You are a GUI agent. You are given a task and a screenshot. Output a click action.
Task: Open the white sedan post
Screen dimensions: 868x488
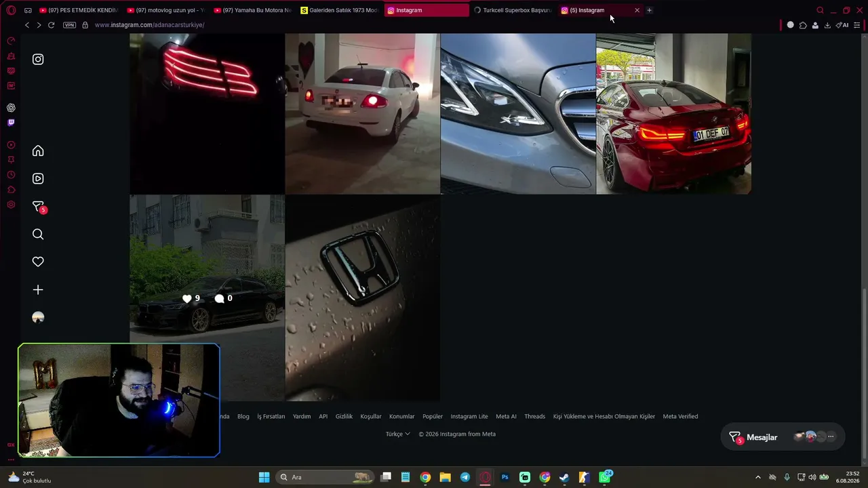click(362, 114)
